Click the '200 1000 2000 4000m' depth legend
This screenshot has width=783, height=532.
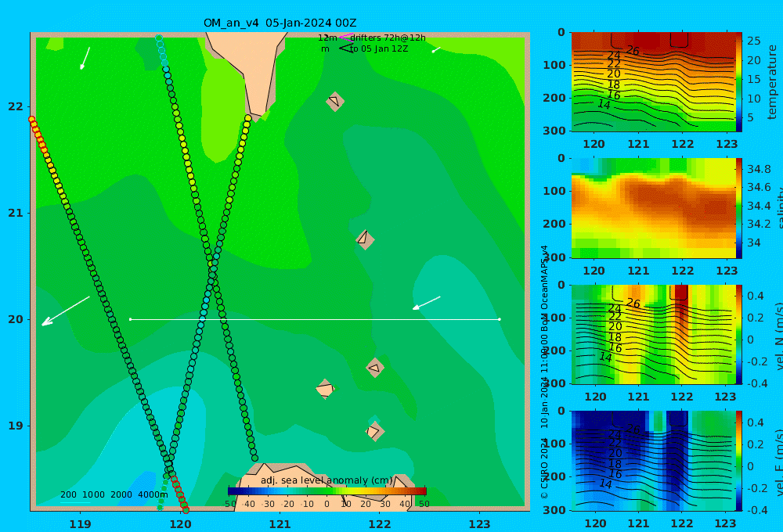tap(114, 494)
